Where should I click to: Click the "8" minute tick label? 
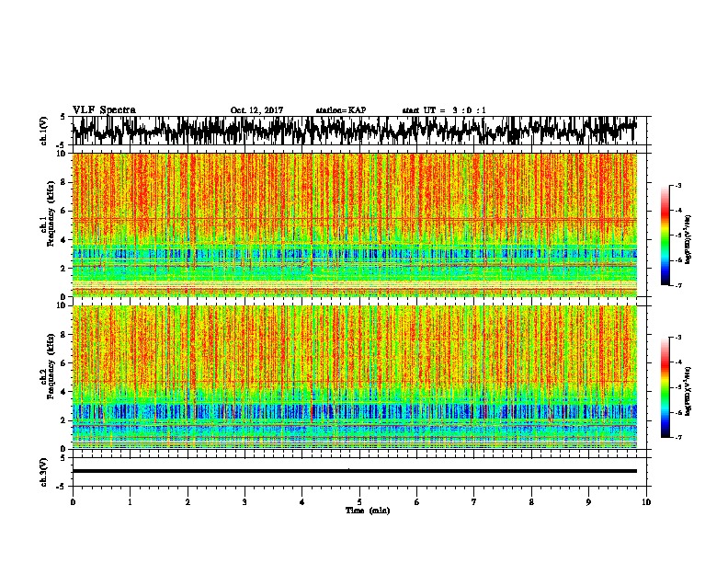coord(531,502)
